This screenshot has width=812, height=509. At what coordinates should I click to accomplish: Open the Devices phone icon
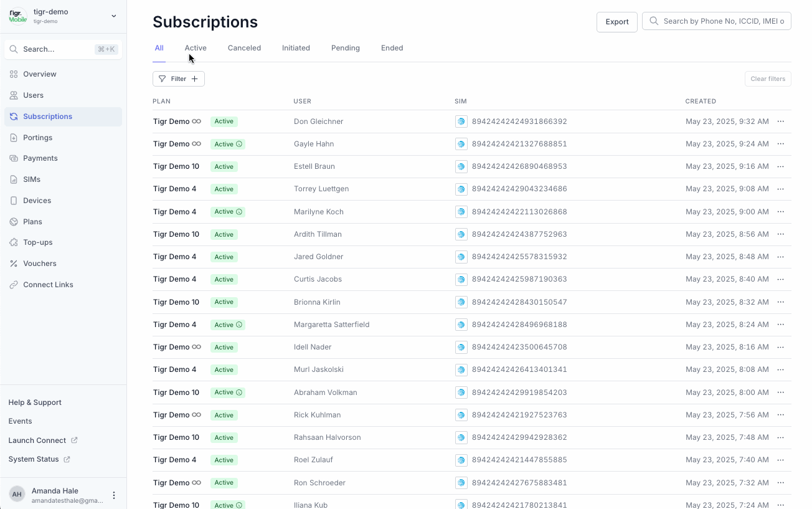pos(14,200)
